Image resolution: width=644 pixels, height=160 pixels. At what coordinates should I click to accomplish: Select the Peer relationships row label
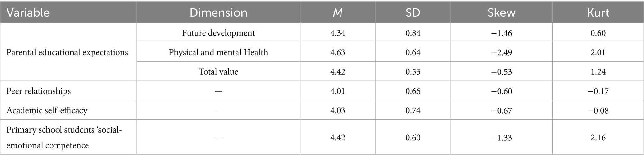[x=39, y=91]
